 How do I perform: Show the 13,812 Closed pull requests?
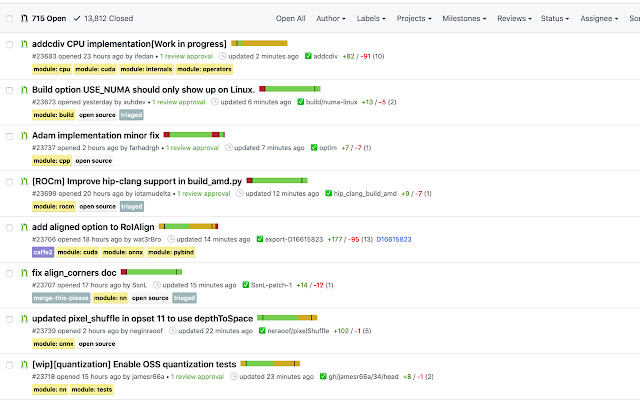point(103,18)
